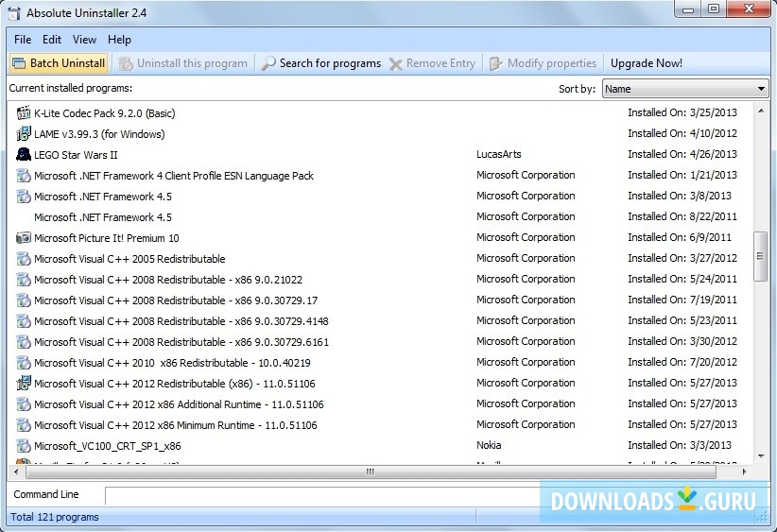
Task: Click icon of Visual C++ 2012 x86 Minimum Runtime
Action: pos(24,425)
